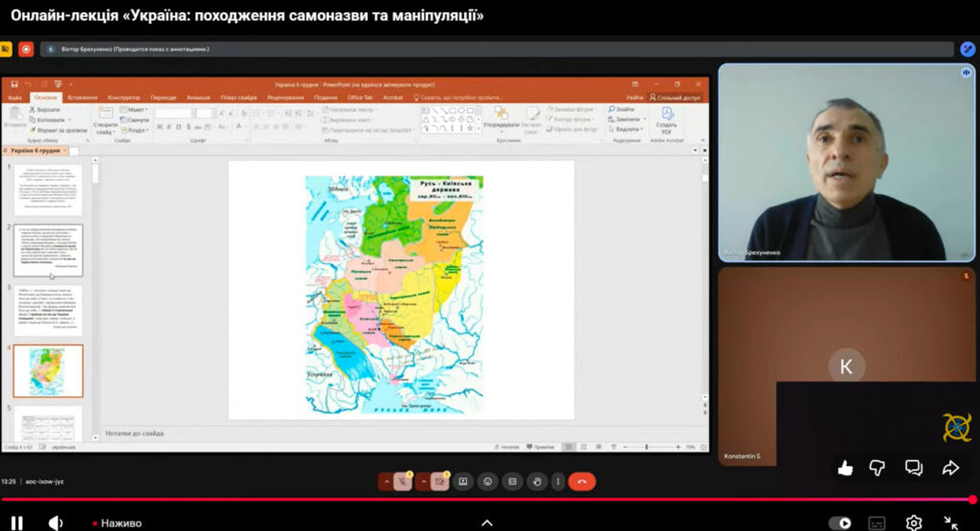
Task: Expand microphone options arrow in meeting bar
Action: [x=387, y=481]
